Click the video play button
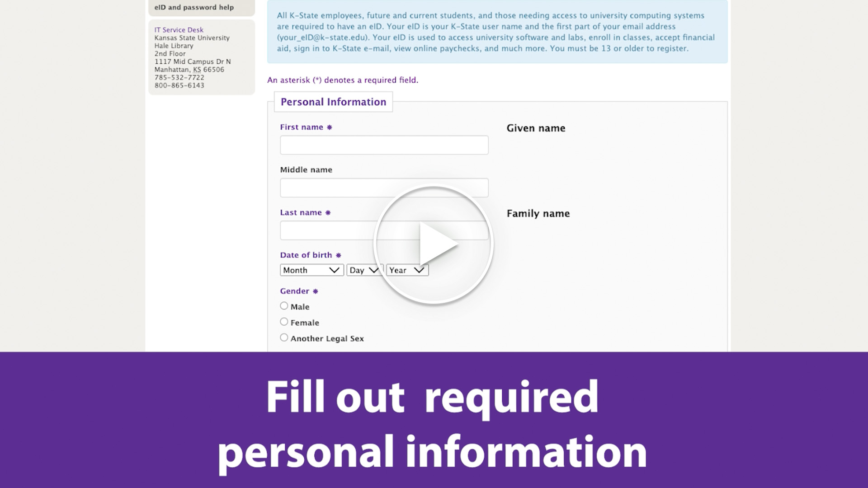 pyautogui.click(x=434, y=244)
